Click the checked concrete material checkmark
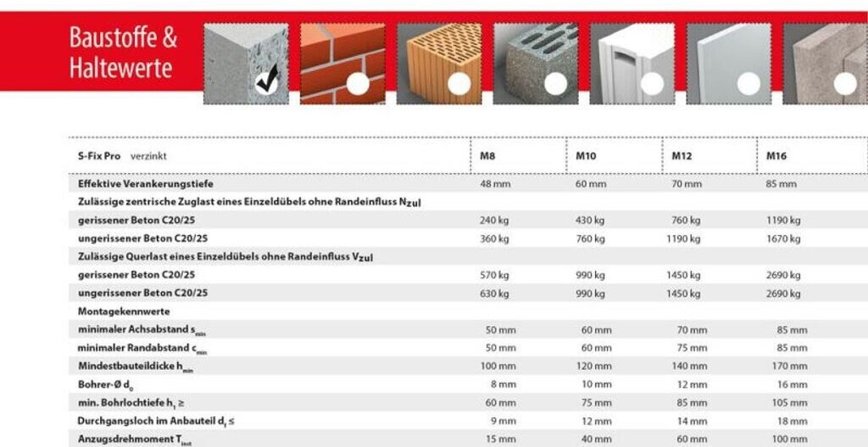This screenshot has width=868, height=447. click(267, 84)
